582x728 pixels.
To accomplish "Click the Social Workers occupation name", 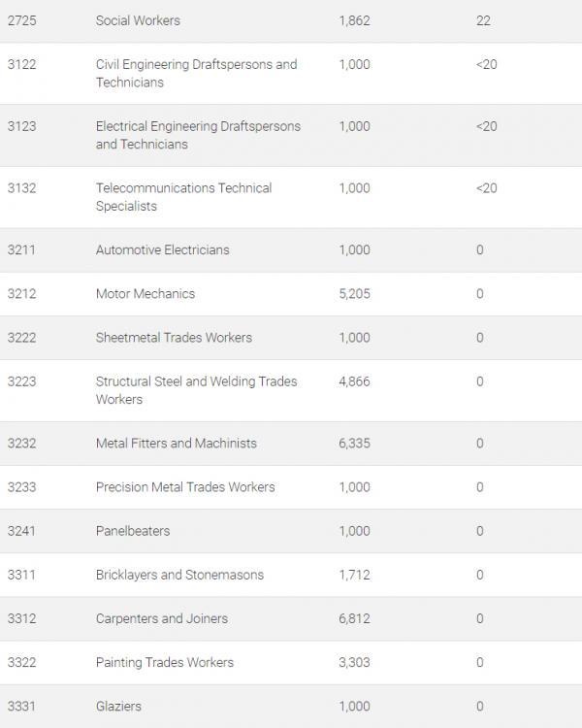I will click(138, 20).
